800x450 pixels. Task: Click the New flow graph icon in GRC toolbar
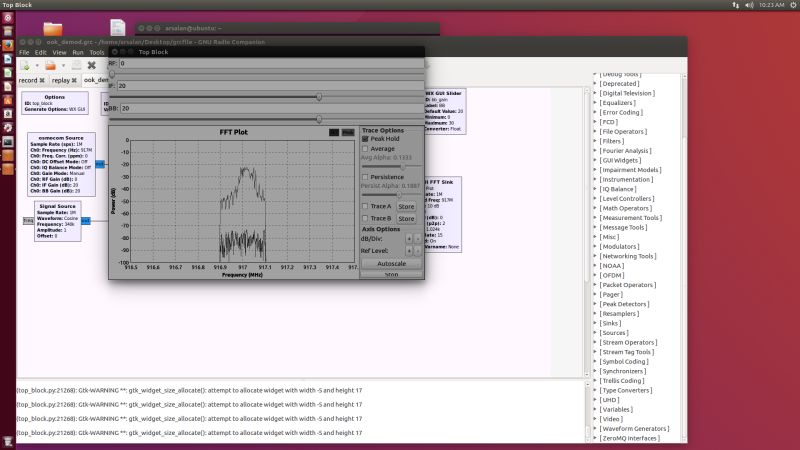(25, 65)
